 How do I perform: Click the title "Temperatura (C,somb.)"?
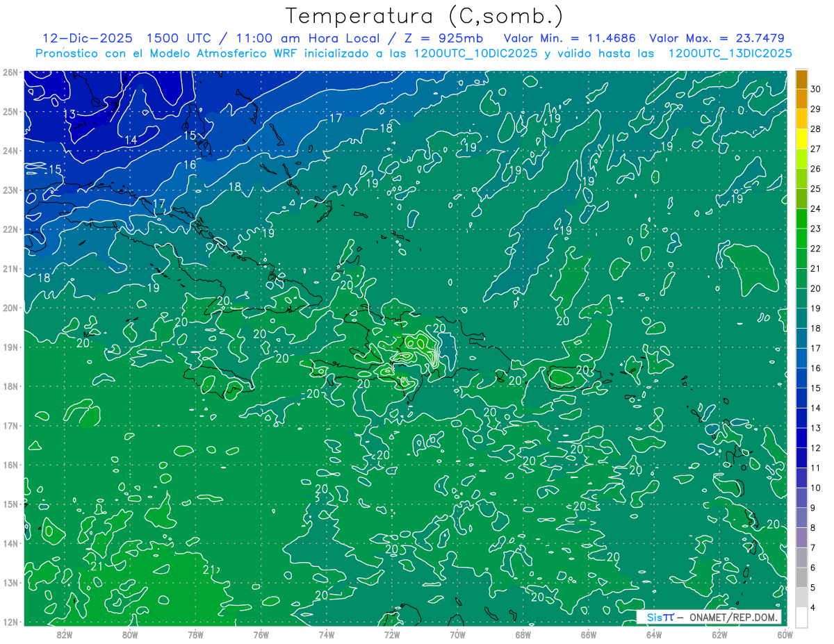[x=424, y=16]
